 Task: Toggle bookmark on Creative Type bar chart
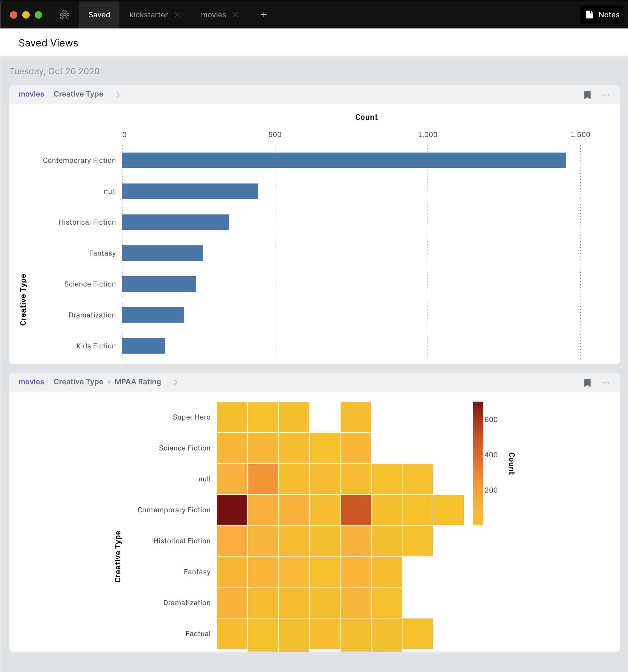tap(587, 95)
